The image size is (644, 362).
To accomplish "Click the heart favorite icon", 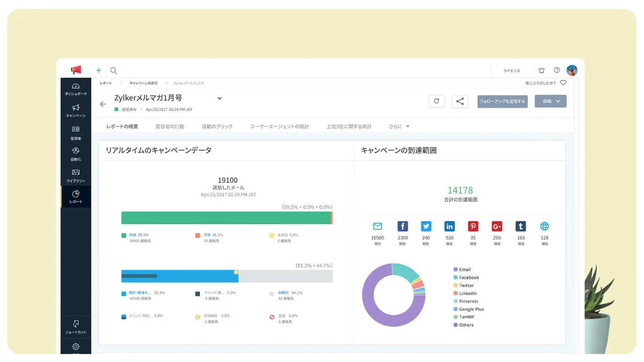I will click(x=563, y=83).
